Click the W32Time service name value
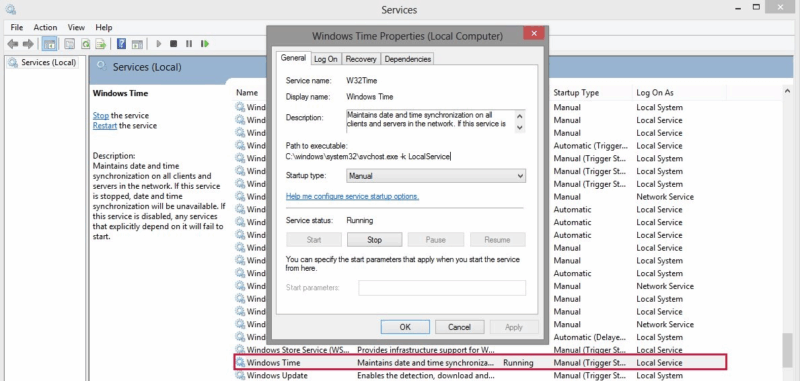This screenshot has width=800, height=381. (362, 81)
